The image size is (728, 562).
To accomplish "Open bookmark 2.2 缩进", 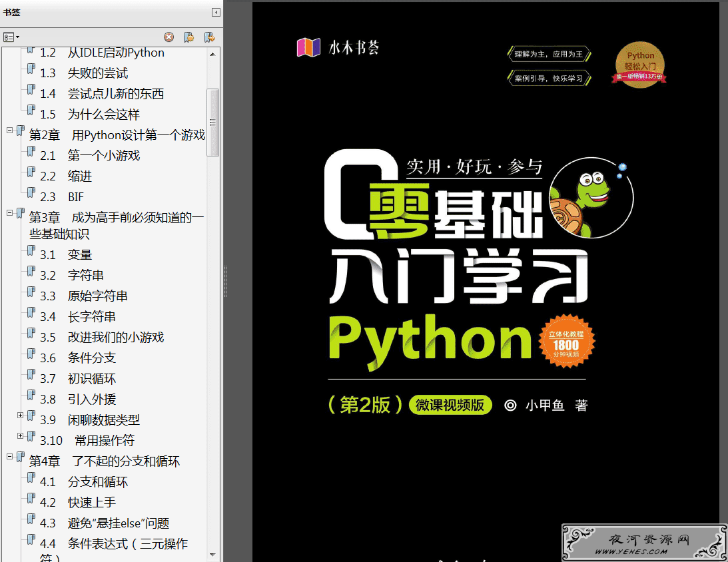I will 66,176.
